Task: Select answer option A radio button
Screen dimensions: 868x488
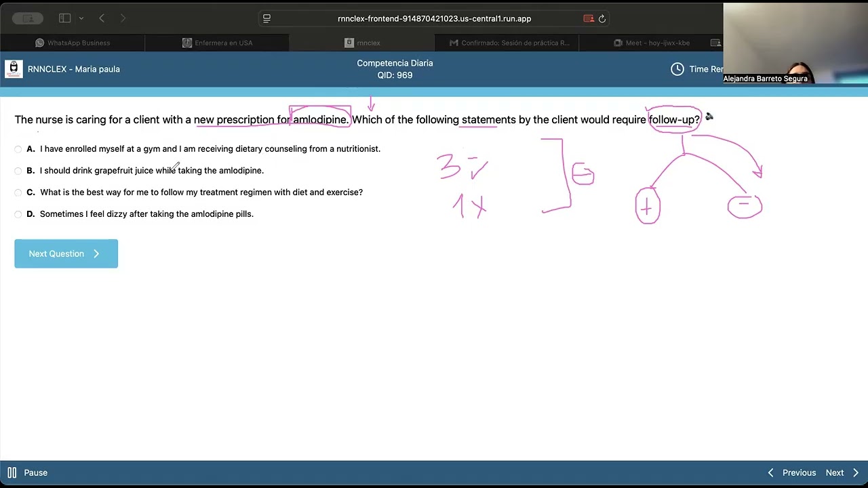Action: click(18, 149)
